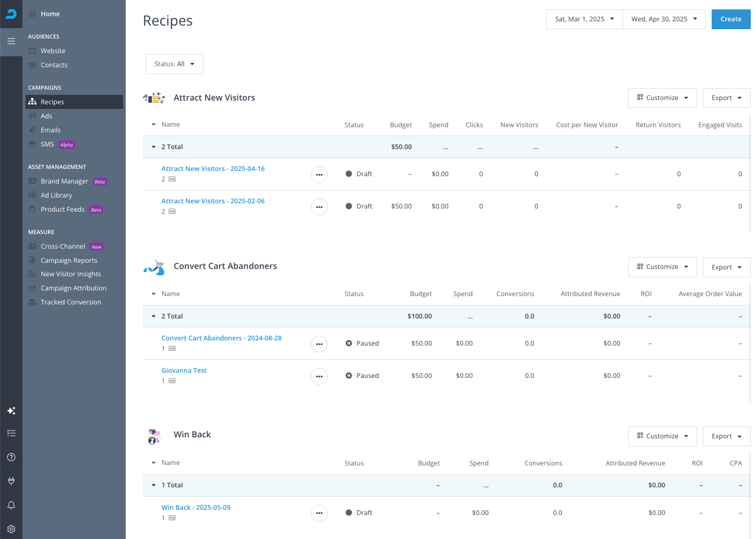This screenshot has height=539, width=756.
Task: Open Win Back - 2025-05-09 link
Action: click(196, 508)
